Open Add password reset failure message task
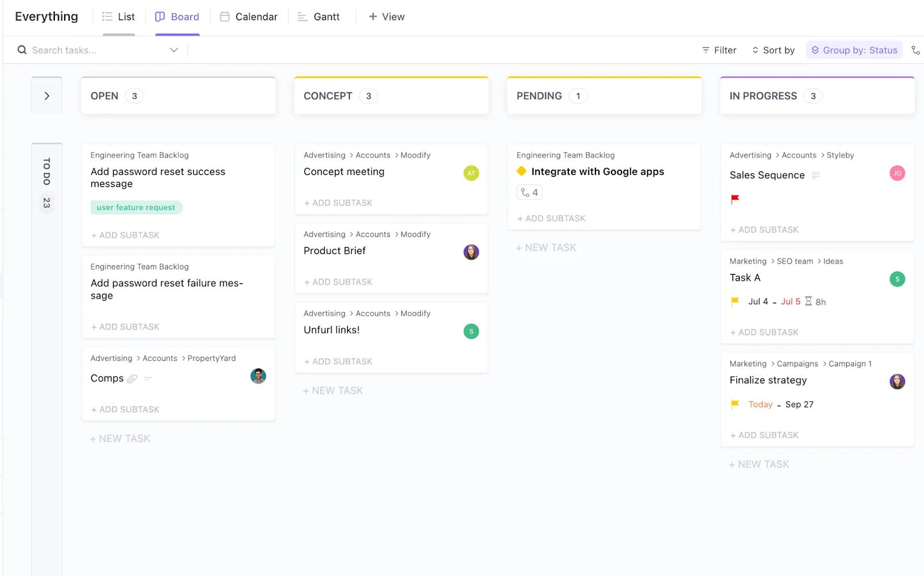This screenshot has width=924, height=576. (x=167, y=289)
